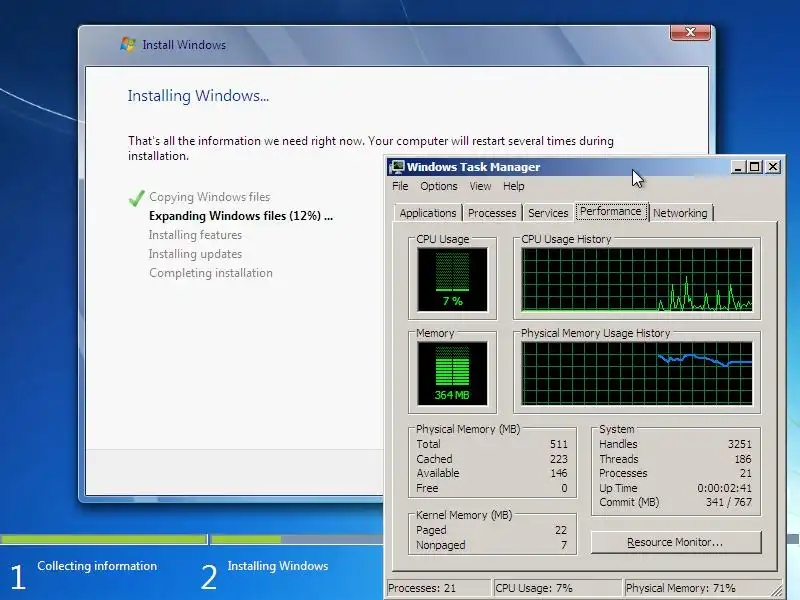Close the Windows Task Manager window
800x600 pixels.
click(773, 167)
